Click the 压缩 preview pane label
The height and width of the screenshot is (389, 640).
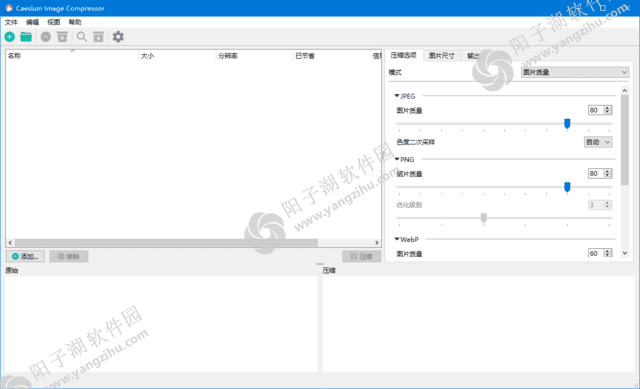click(329, 270)
